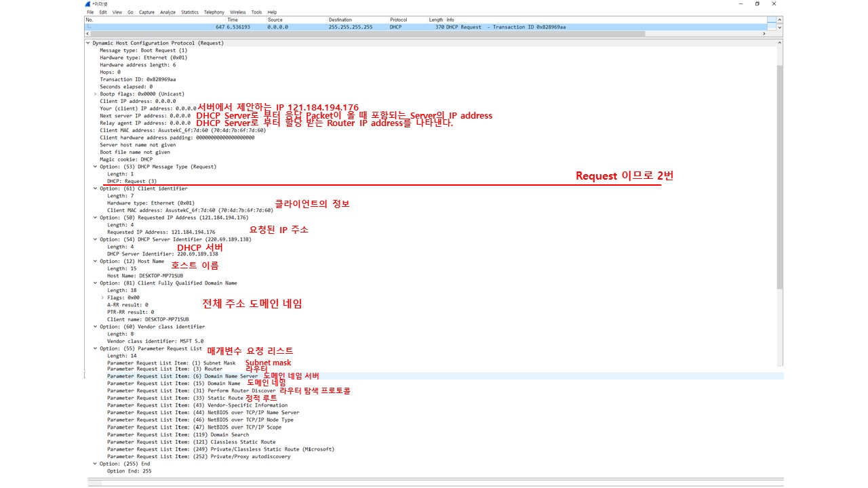
Task: Select the Vendor class identifier: MSFT 5.0 row
Action: tap(155, 341)
